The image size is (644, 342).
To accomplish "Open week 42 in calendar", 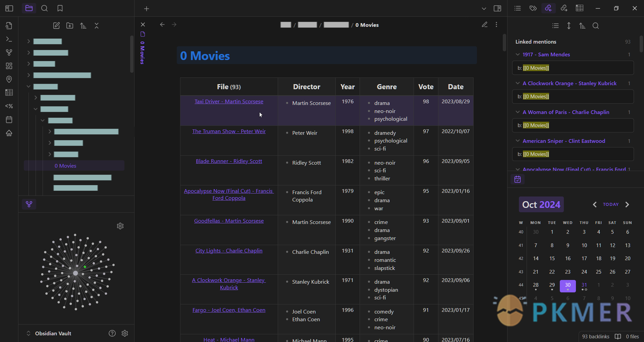I will (521, 259).
